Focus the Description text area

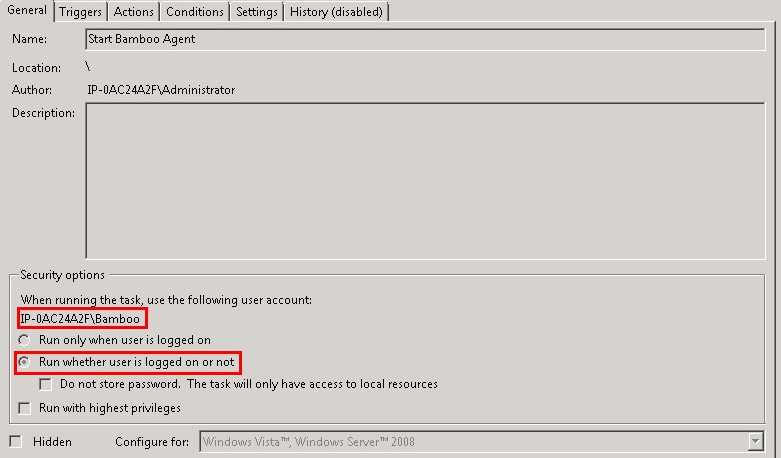coord(425,181)
